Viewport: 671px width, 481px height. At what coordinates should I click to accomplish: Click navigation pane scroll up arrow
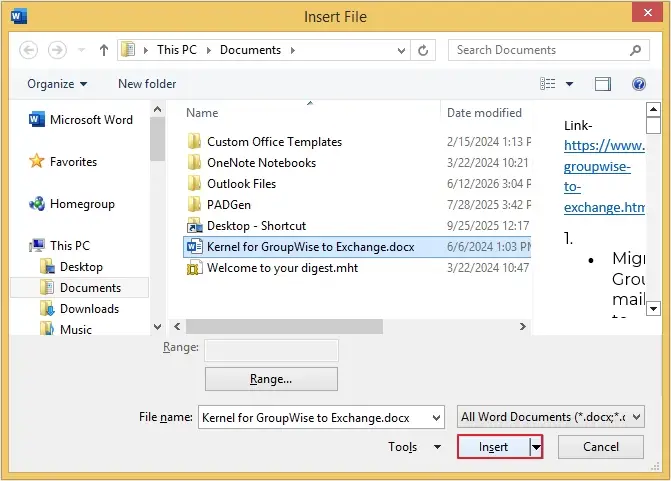pos(157,110)
